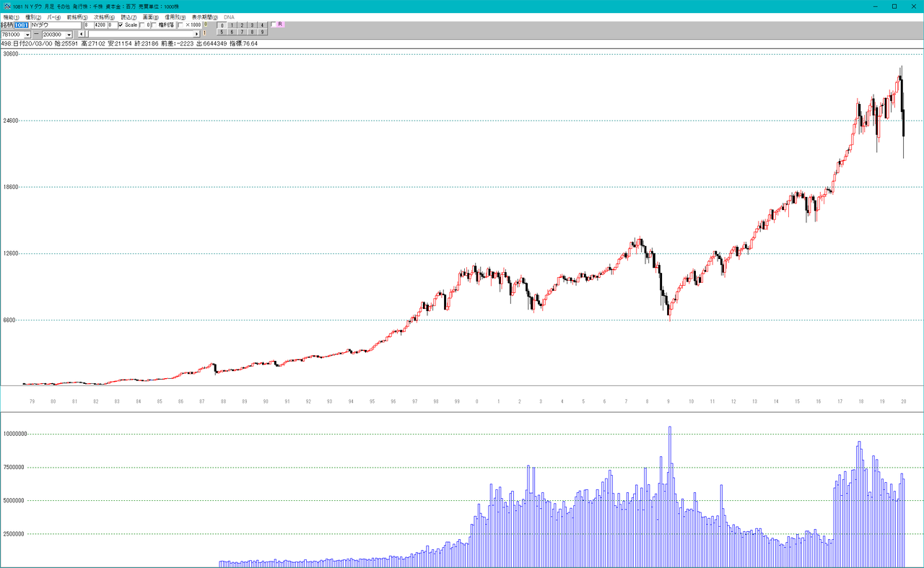Select number button 9 in the keypad
The width and height of the screenshot is (924, 568).
tap(262, 32)
